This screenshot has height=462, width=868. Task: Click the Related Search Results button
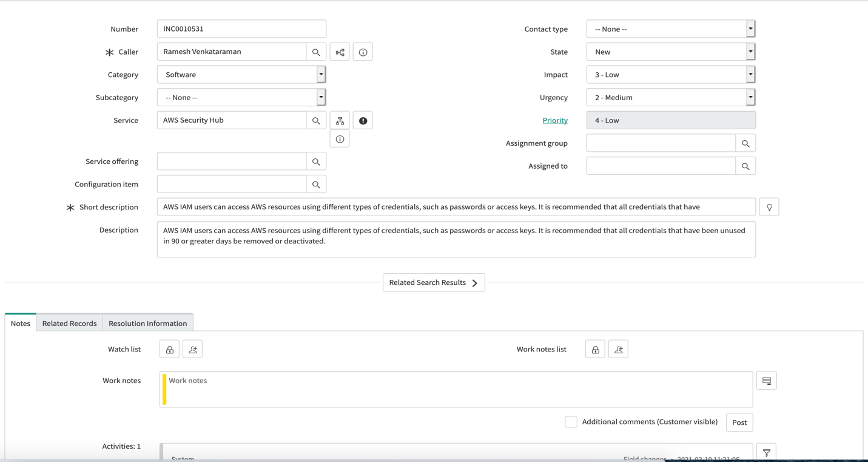(x=434, y=282)
